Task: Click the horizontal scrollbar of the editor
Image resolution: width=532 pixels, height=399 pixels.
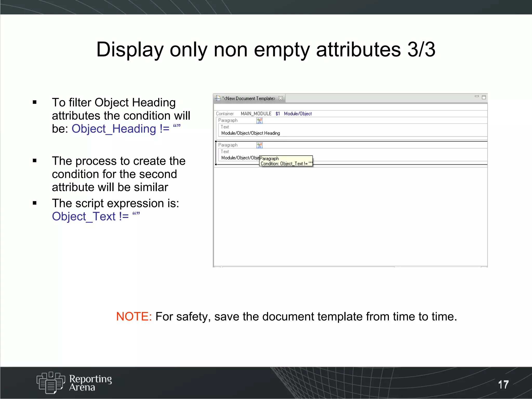Action: [308, 267]
